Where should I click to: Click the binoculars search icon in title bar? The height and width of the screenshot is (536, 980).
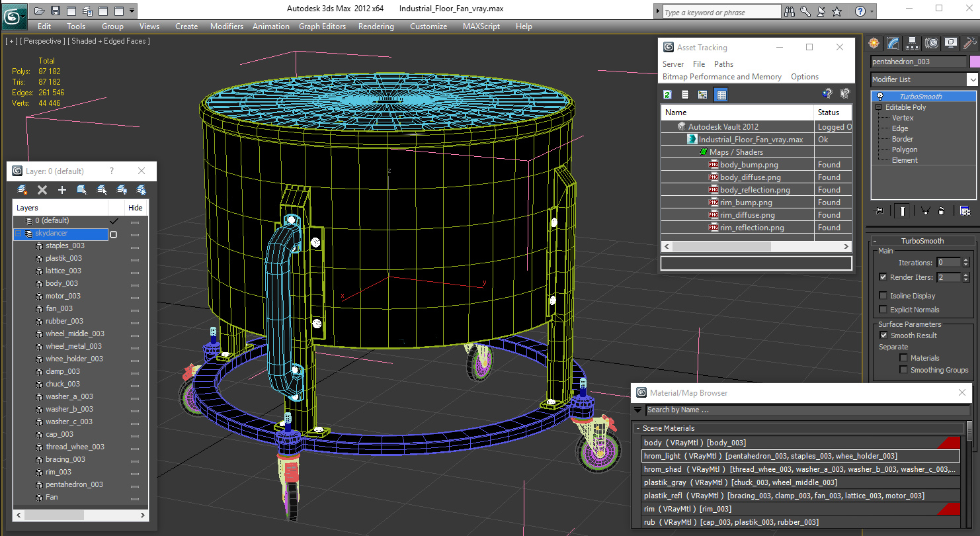coord(789,11)
